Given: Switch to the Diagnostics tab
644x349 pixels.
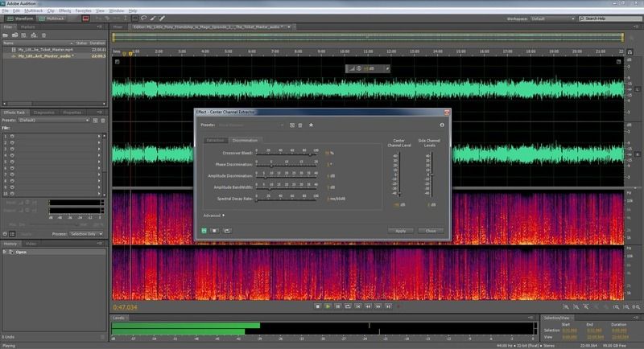Looking at the screenshot, I should [x=44, y=113].
